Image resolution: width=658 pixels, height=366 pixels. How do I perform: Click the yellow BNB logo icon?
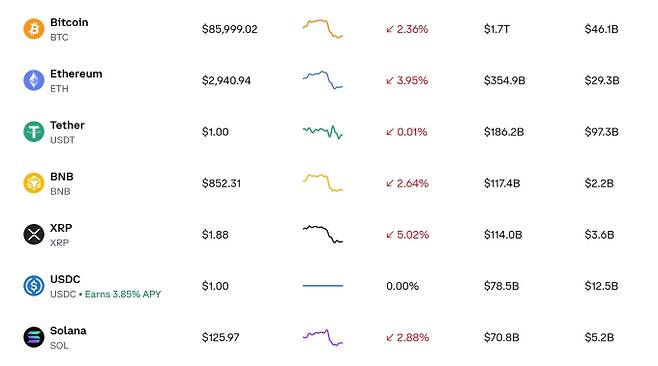(x=34, y=183)
